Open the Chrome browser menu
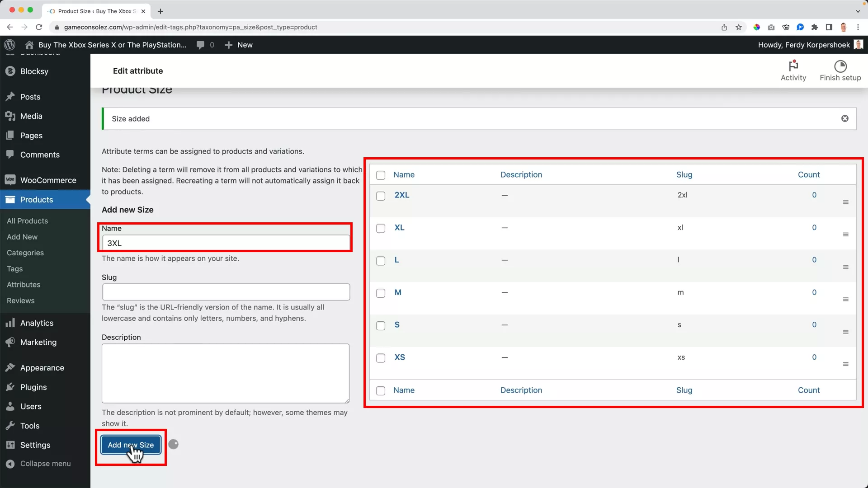The image size is (868, 488). pyautogui.click(x=859, y=27)
